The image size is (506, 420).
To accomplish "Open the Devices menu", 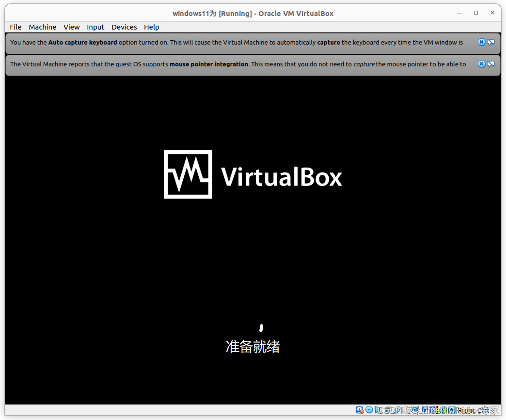I will click(124, 27).
